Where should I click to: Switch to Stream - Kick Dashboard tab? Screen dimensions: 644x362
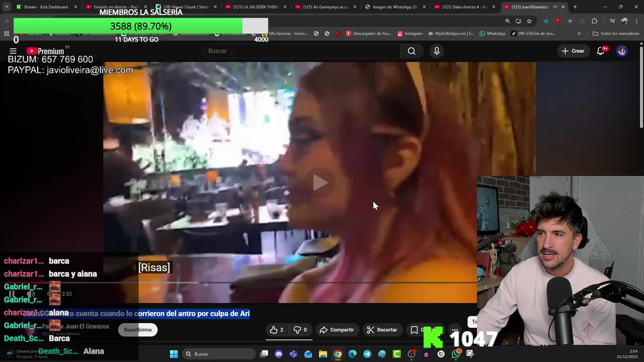[46, 7]
